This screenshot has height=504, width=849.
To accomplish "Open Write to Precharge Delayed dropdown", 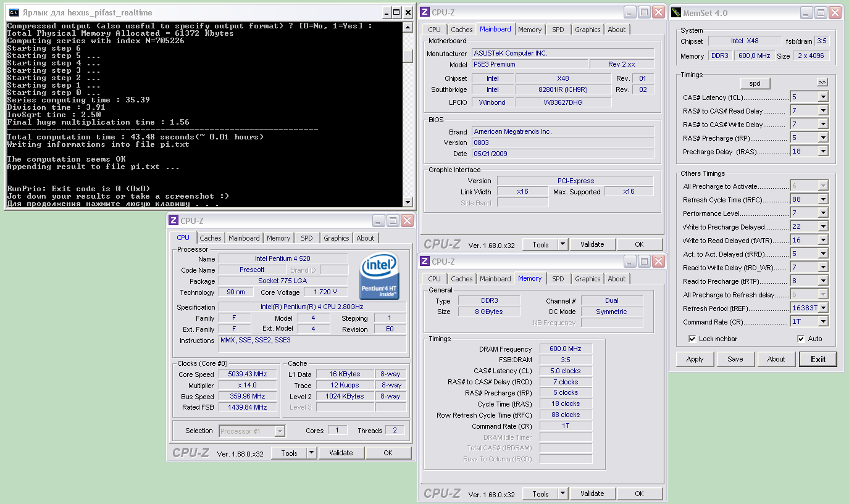I will point(823,226).
